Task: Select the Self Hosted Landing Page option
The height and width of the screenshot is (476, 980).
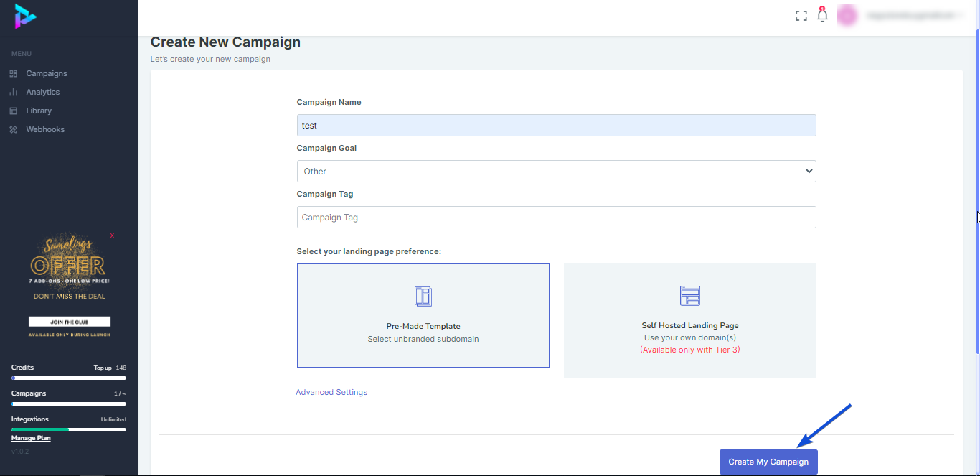Action: pyautogui.click(x=690, y=320)
